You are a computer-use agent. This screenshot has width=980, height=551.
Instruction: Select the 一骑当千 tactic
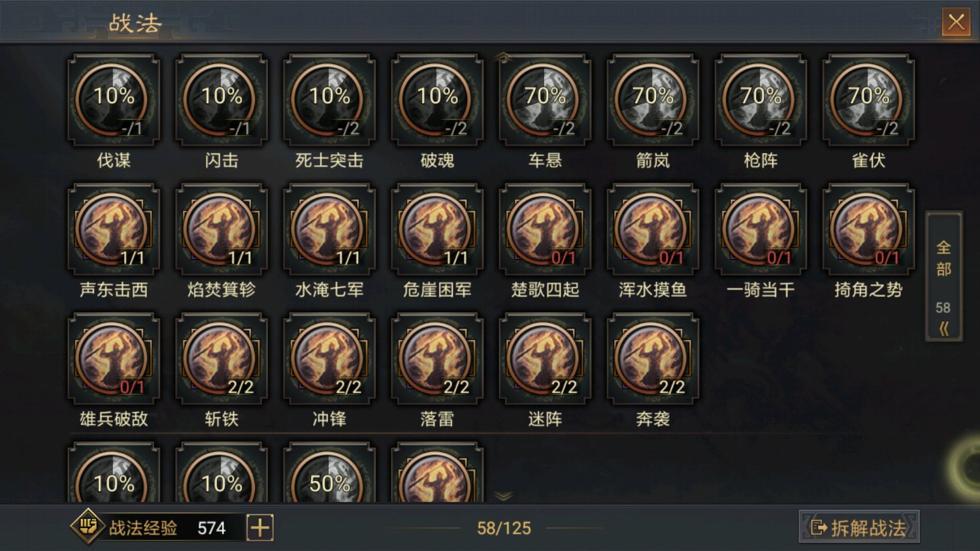pos(760,229)
